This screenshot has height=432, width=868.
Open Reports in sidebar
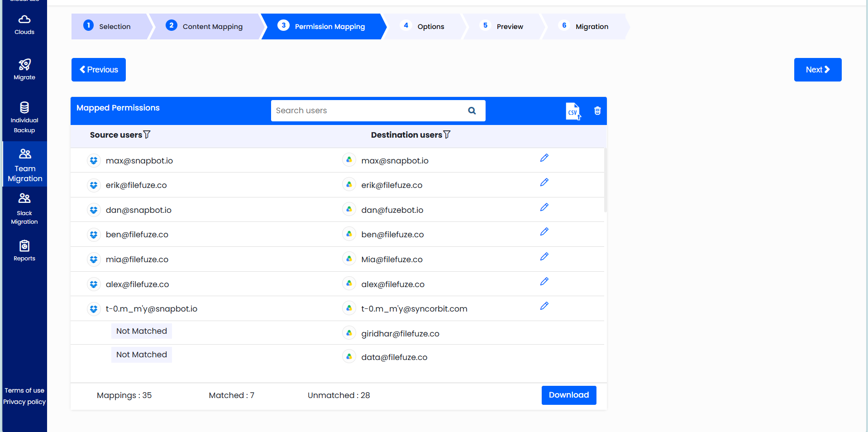coord(24,250)
